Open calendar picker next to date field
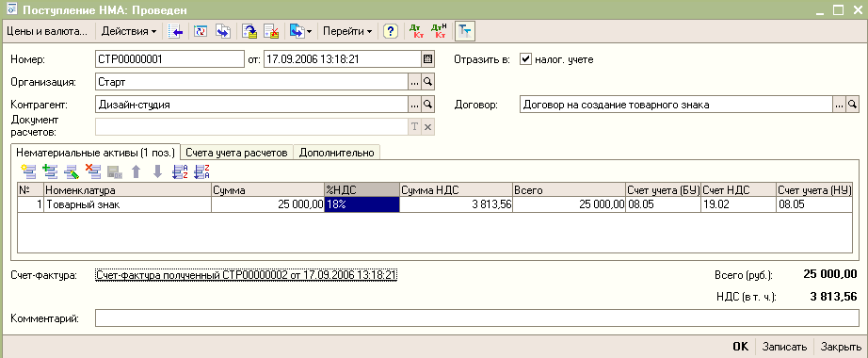 click(428, 58)
